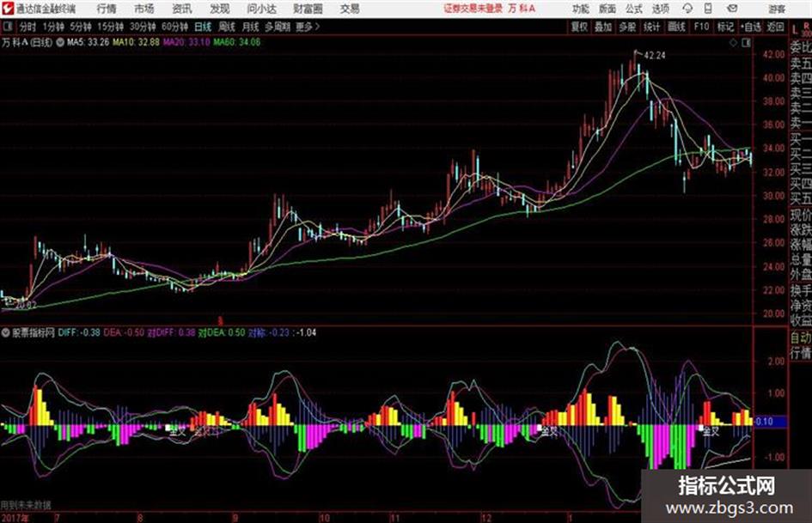Open the 功能 menu
Viewport: 812px width, 523px height.
pos(581,9)
